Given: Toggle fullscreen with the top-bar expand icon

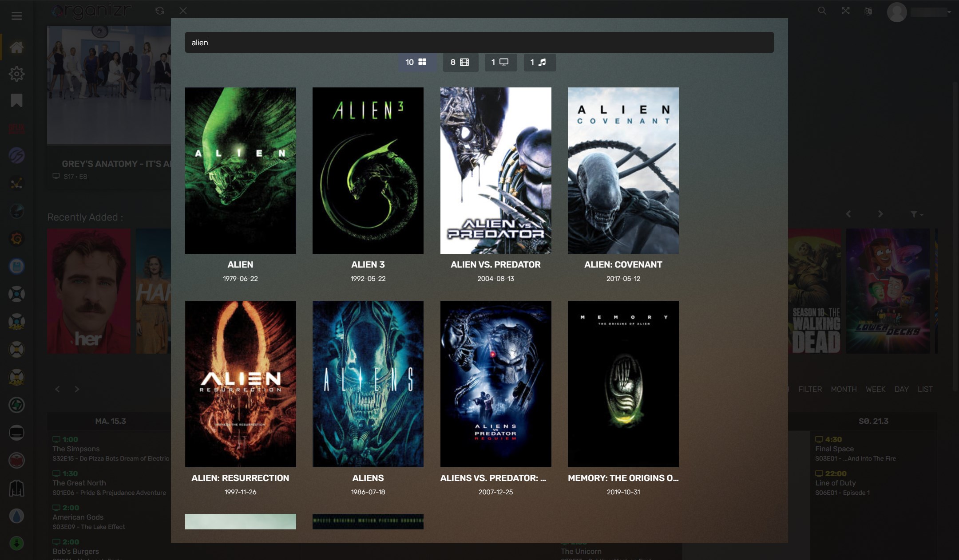Looking at the screenshot, I should [x=845, y=11].
